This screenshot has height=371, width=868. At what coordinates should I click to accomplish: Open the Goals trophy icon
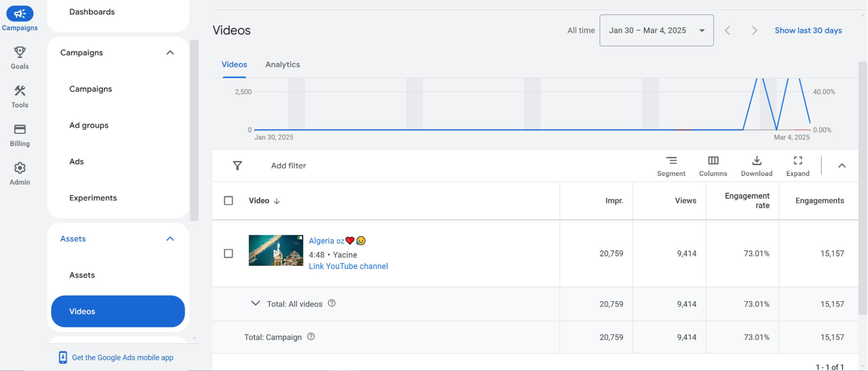click(x=20, y=52)
